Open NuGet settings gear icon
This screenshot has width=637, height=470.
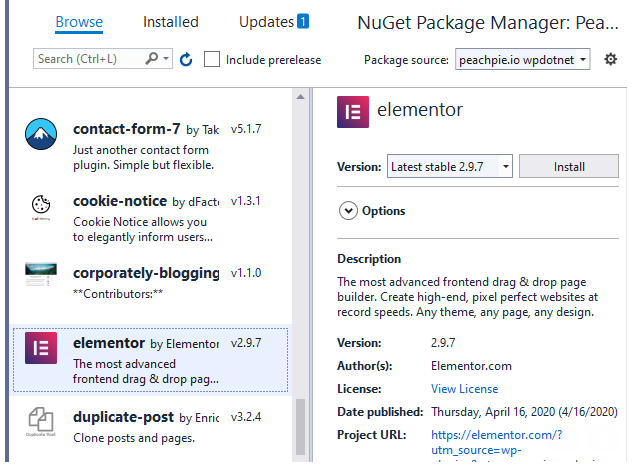(610, 59)
